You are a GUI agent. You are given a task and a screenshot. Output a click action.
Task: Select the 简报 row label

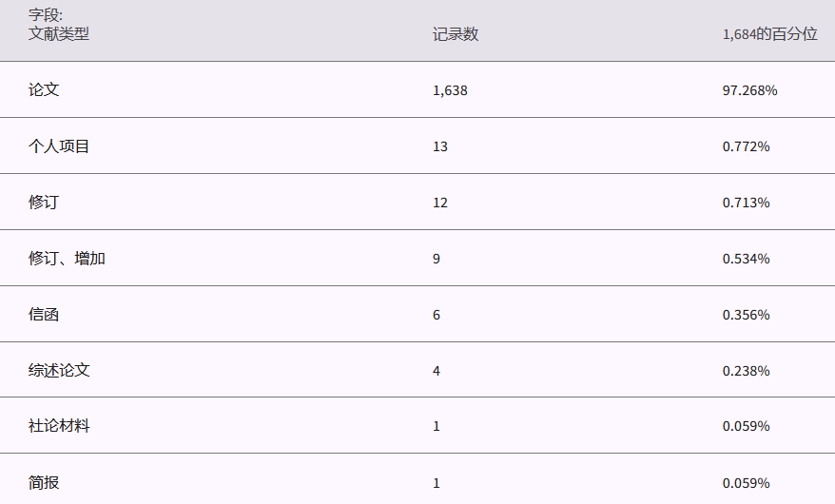(x=44, y=482)
